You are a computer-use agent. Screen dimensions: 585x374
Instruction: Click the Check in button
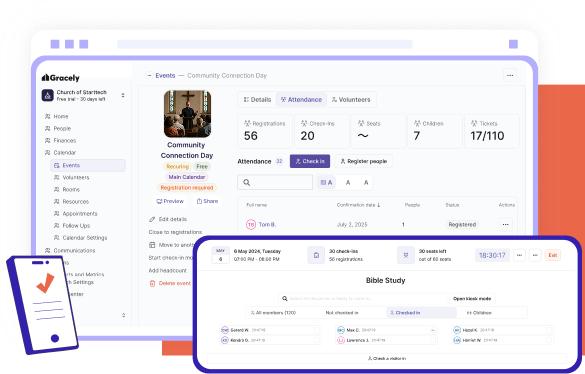310,161
